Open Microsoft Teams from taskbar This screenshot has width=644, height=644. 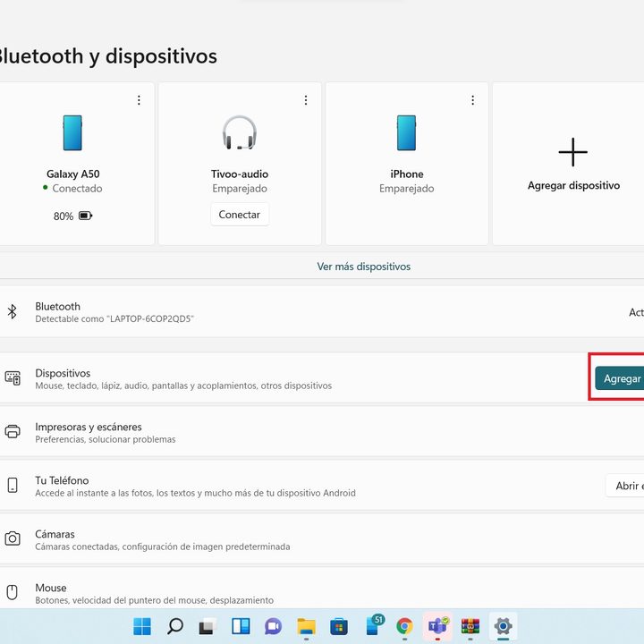(437, 626)
